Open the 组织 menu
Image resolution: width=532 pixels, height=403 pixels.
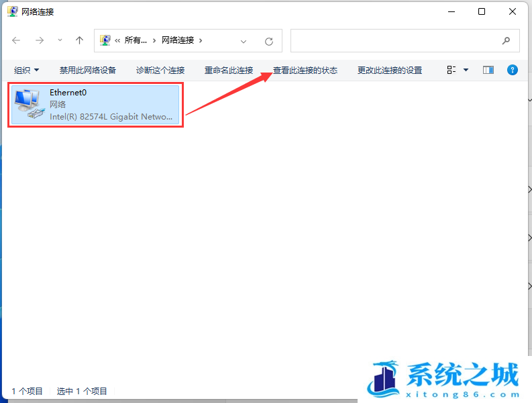(x=27, y=70)
